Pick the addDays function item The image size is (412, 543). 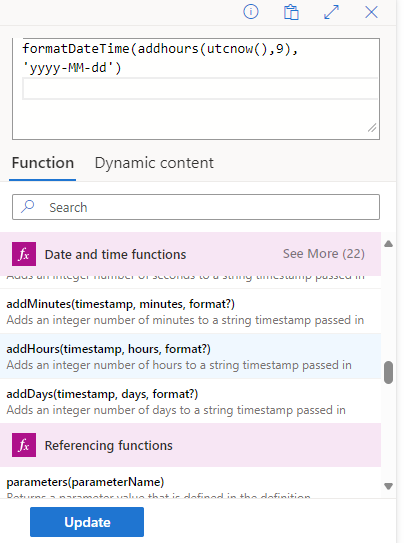click(x=190, y=401)
